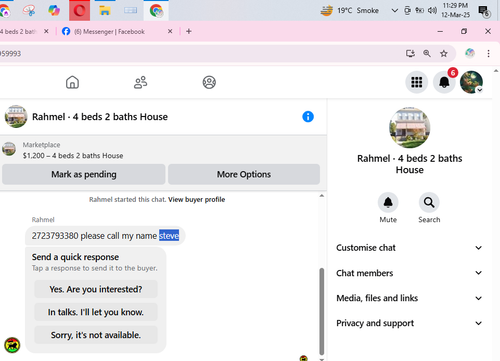Click the chat scrollbar up arrow
This screenshot has width=500, height=361.
322,196
